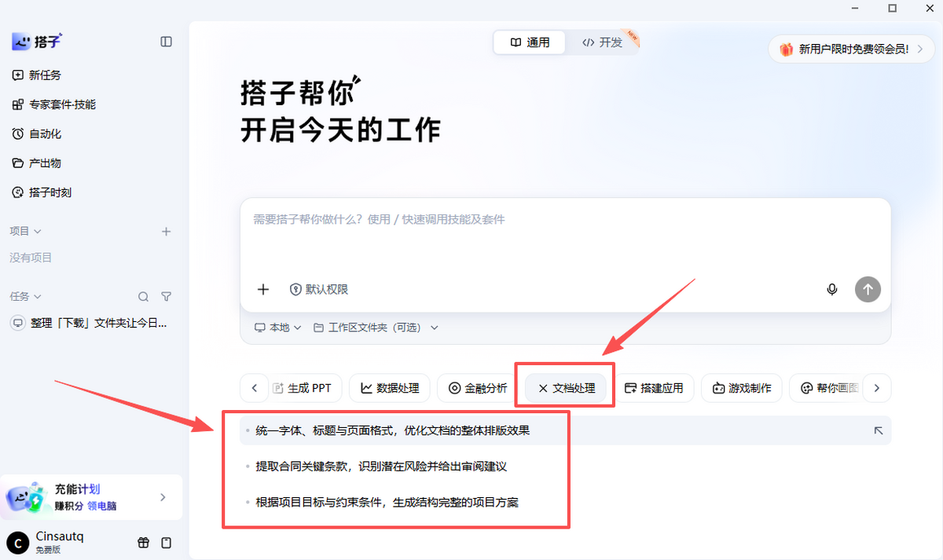Screen dimensions: 943x560
Task: Open the 整理「下载」文件夹 task
Action: point(91,323)
